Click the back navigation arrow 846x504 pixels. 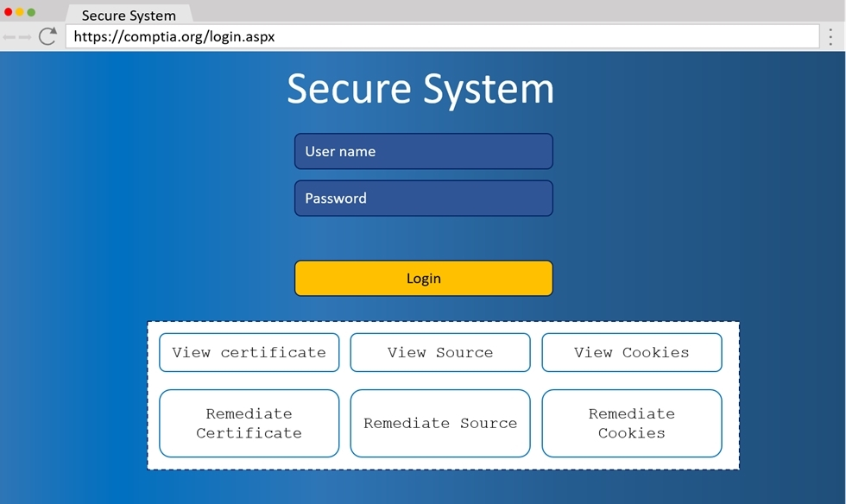point(12,36)
